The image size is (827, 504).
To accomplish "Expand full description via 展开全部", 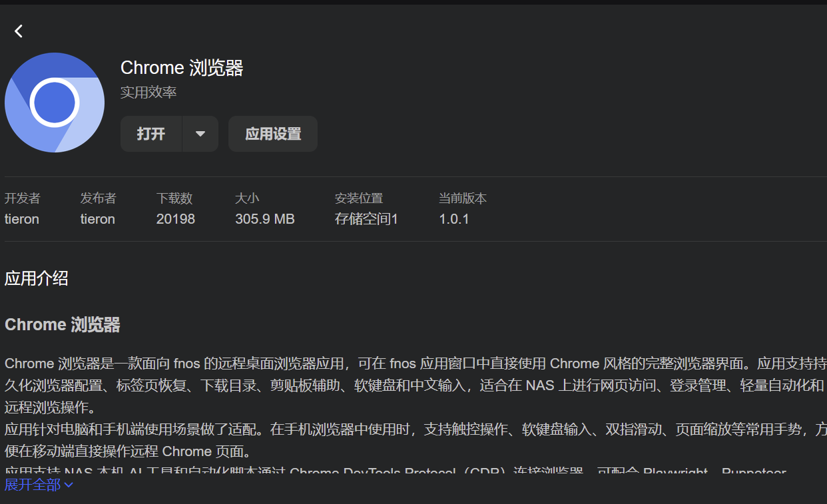I will tap(39, 485).
